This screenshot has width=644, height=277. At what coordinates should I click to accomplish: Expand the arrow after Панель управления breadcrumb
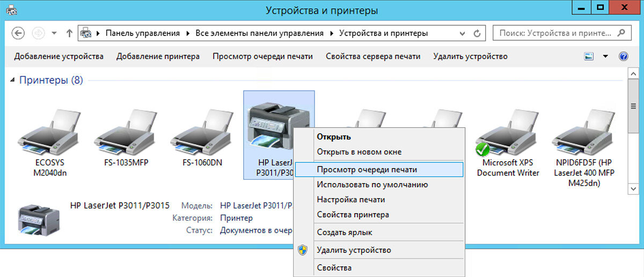pyautogui.click(x=188, y=33)
